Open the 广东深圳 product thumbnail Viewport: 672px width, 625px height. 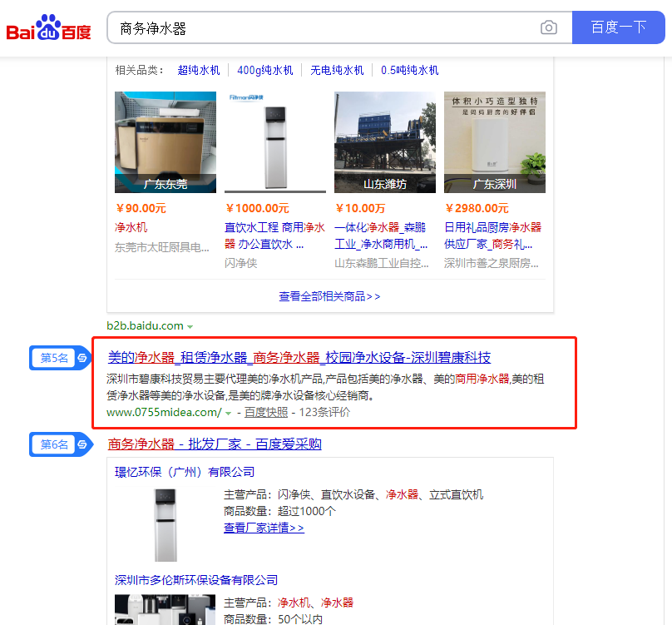(x=495, y=142)
